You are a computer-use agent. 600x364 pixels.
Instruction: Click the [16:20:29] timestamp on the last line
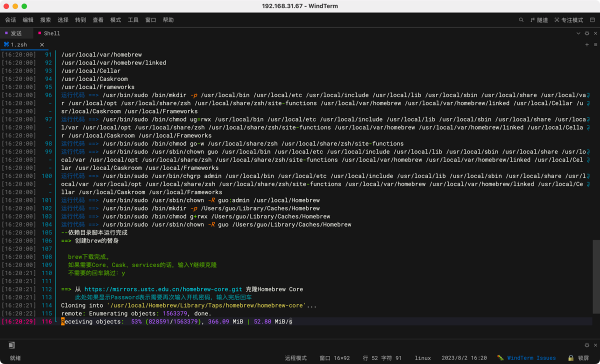18,321
